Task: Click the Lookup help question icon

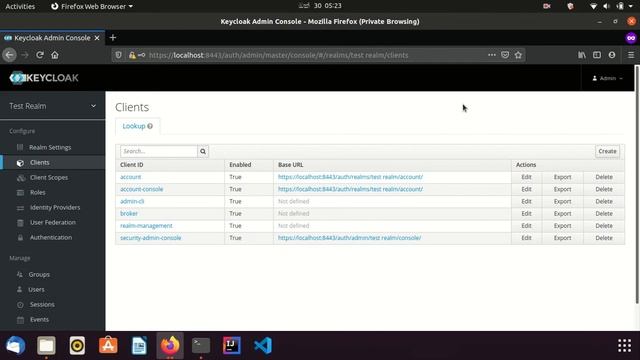Action: point(150,126)
